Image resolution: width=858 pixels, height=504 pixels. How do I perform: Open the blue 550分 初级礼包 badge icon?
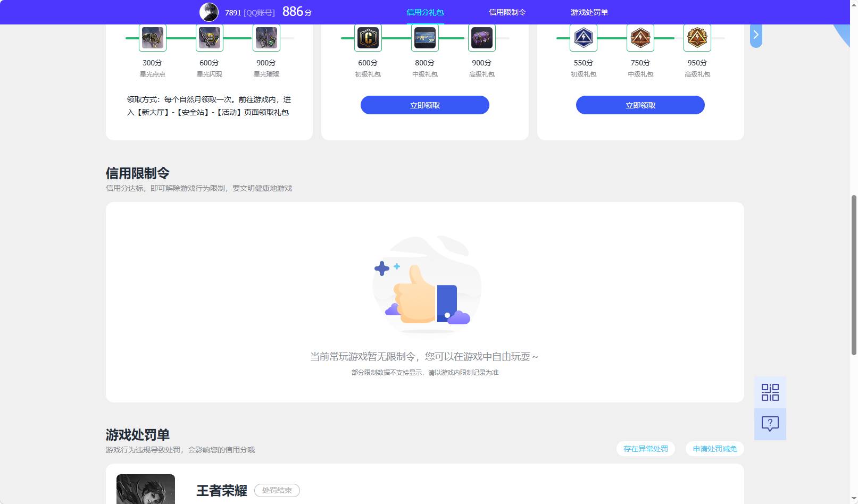(x=584, y=37)
